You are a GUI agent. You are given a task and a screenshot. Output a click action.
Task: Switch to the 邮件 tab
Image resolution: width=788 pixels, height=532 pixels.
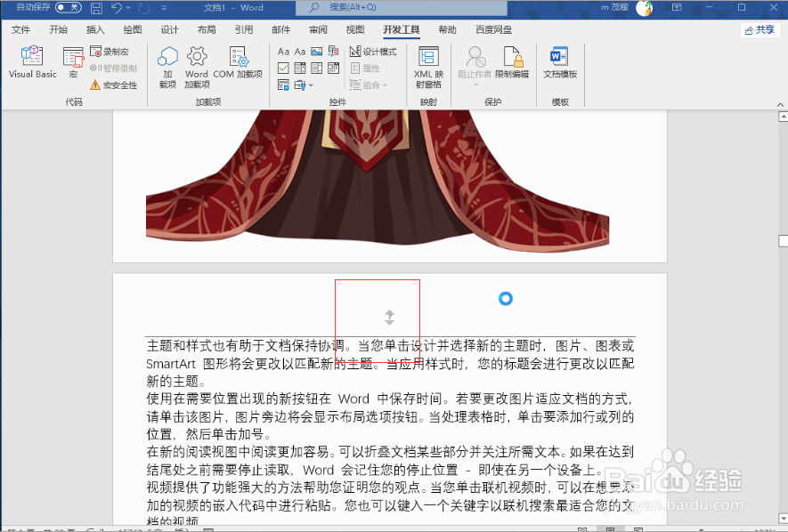[281, 29]
